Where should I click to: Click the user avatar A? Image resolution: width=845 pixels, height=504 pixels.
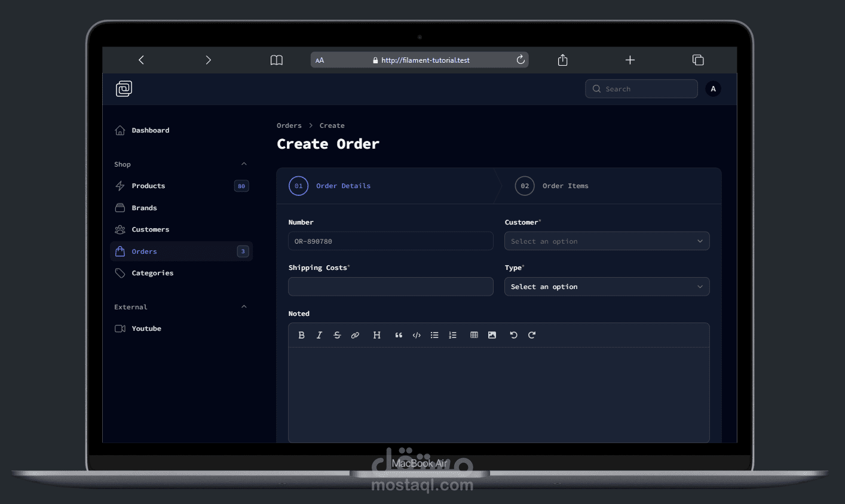713,89
